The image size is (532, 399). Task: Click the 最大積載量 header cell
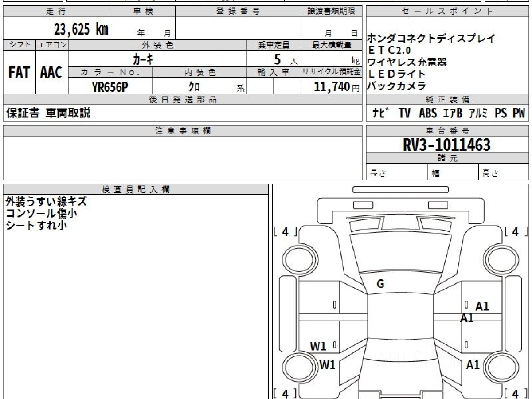pos(332,45)
